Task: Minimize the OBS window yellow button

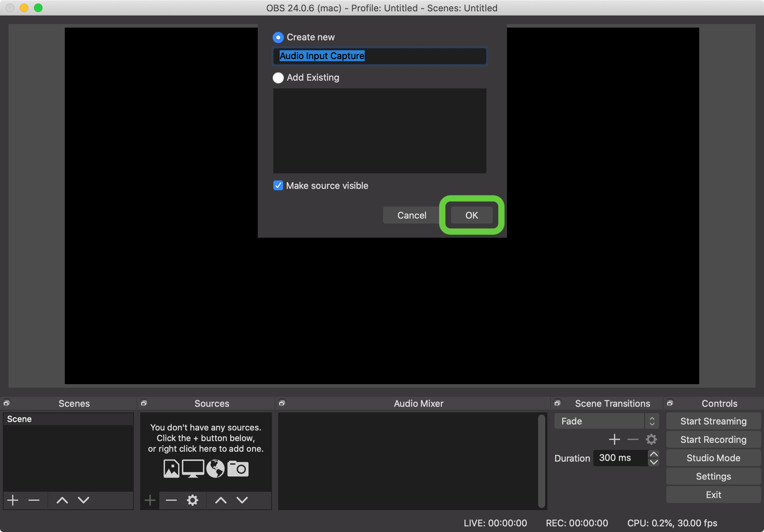Action: [x=24, y=8]
